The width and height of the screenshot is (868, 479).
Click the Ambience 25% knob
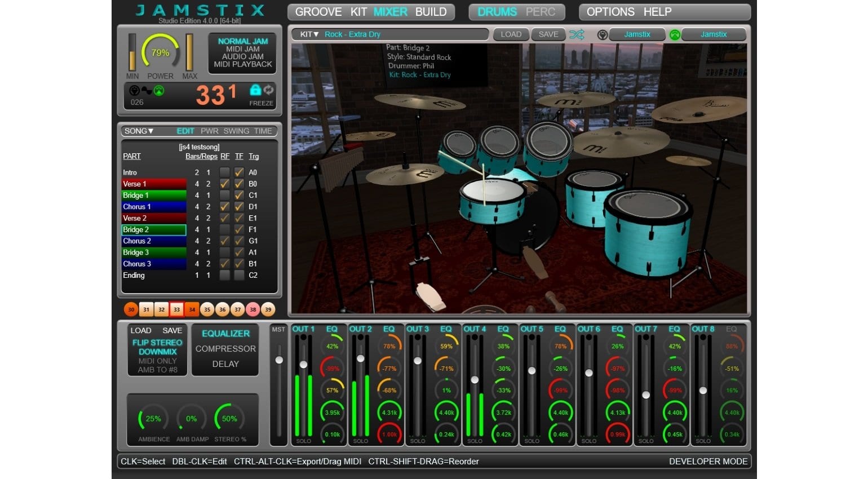[153, 419]
